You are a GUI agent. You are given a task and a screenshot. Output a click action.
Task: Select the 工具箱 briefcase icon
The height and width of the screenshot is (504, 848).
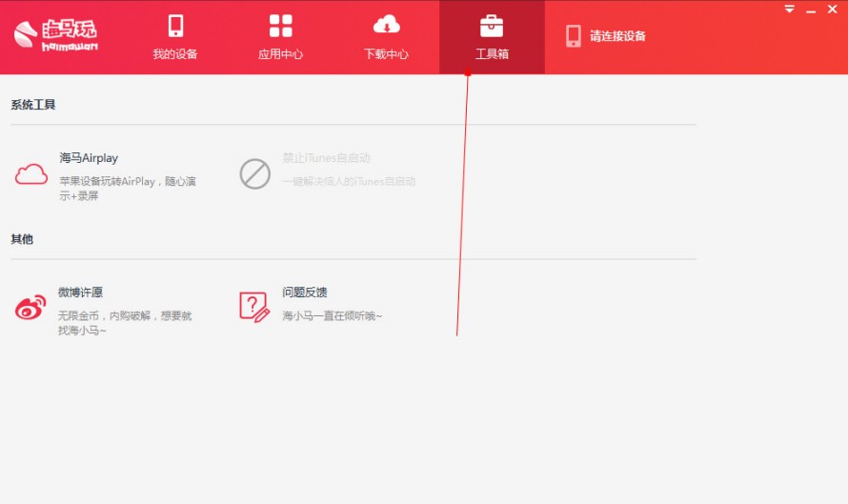pos(492,26)
